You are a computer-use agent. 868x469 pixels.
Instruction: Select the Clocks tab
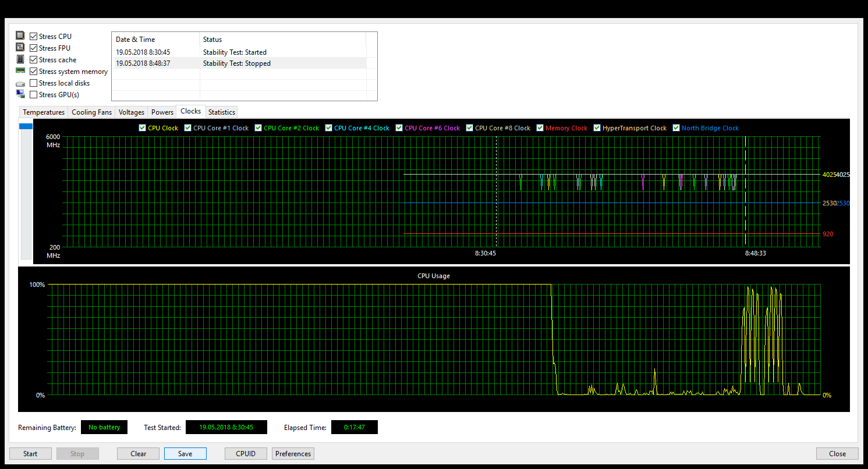pyautogui.click(x=191, y=111)
